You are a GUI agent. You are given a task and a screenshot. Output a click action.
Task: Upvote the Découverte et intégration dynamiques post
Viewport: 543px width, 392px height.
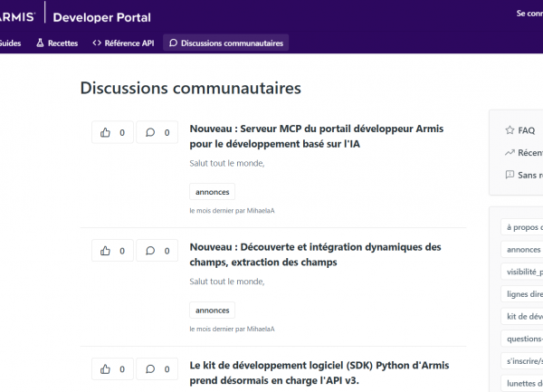coord(112,251)
